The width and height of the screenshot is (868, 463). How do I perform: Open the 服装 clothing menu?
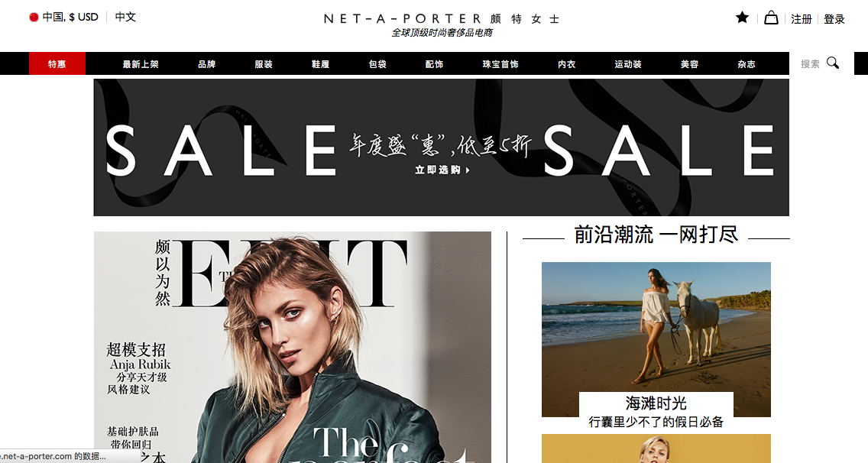[264, 64]
